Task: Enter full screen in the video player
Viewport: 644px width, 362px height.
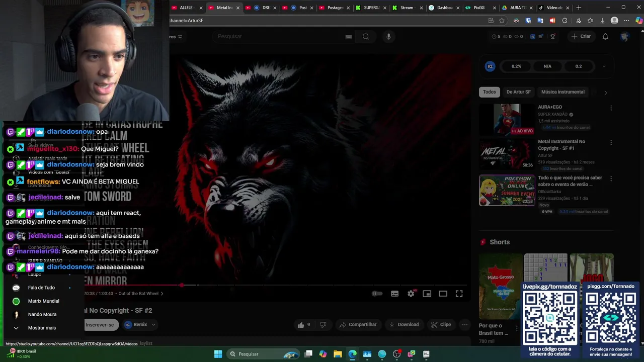Action: pos(459,294)
